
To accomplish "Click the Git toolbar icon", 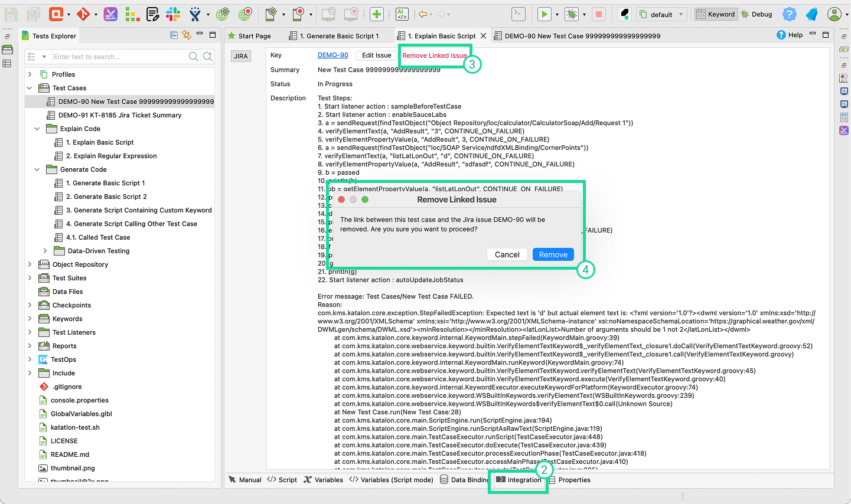I will click(x=83, y=14).
